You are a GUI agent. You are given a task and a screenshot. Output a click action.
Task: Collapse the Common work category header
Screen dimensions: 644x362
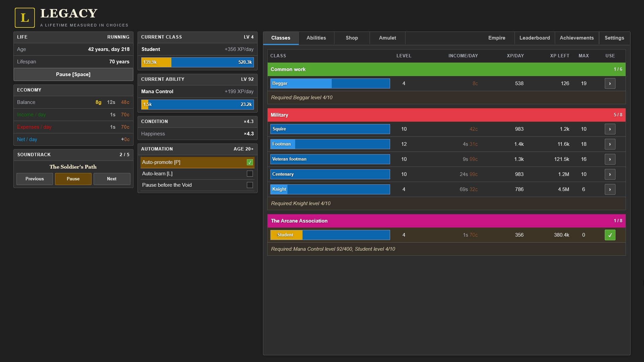click(x=446, y=69)
